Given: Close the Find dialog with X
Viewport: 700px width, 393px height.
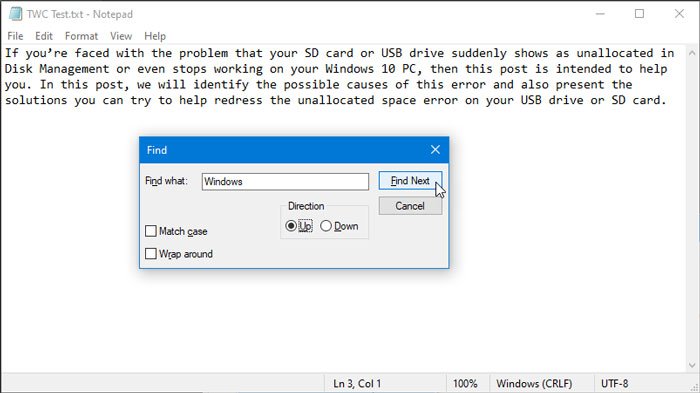Looking at the screenshot, I should pos(435,150).
